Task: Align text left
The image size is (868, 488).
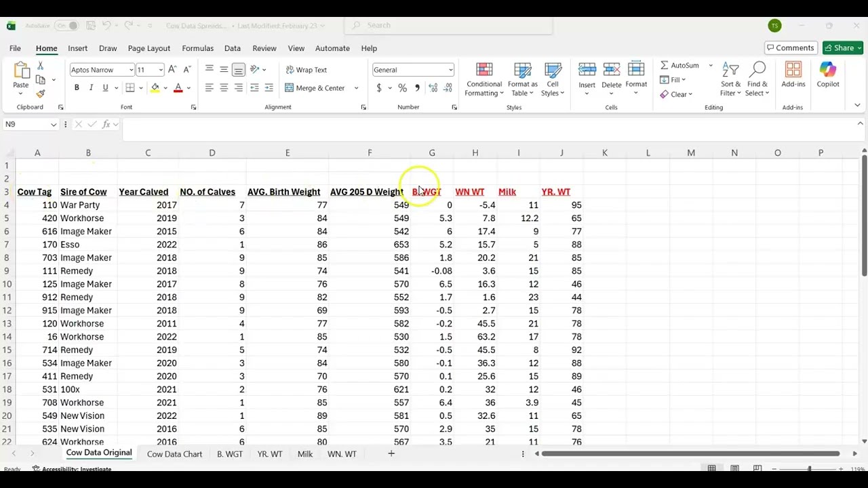Action: (210, 87)
